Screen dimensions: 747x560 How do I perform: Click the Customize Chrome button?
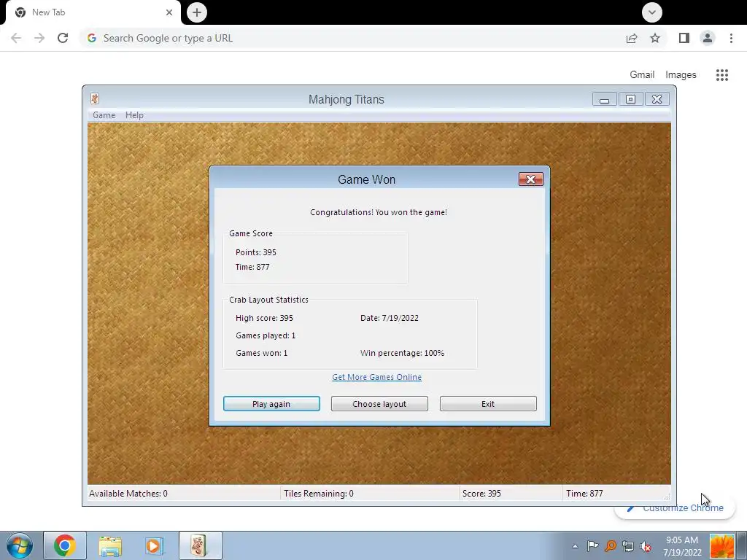point(675,508)
